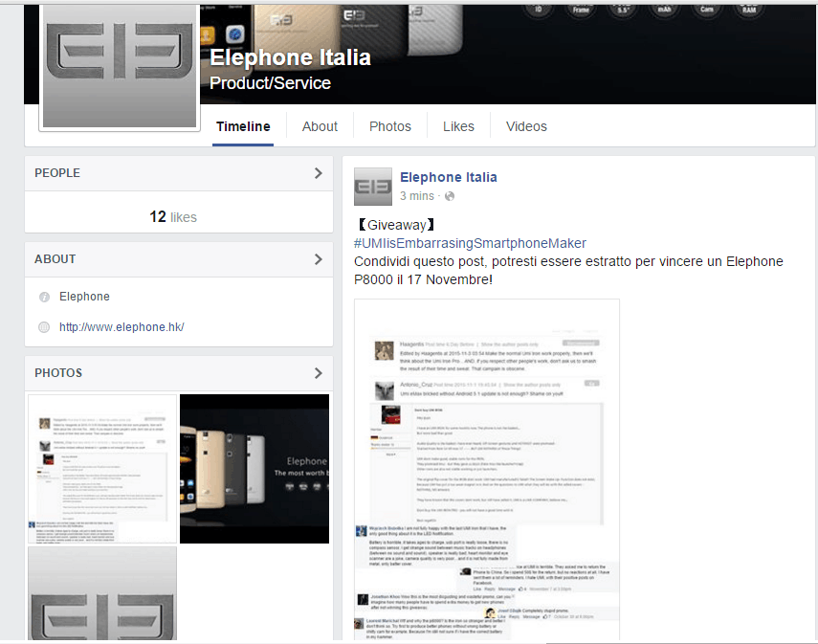Click the globe icon beside website link

pos(44,327)
